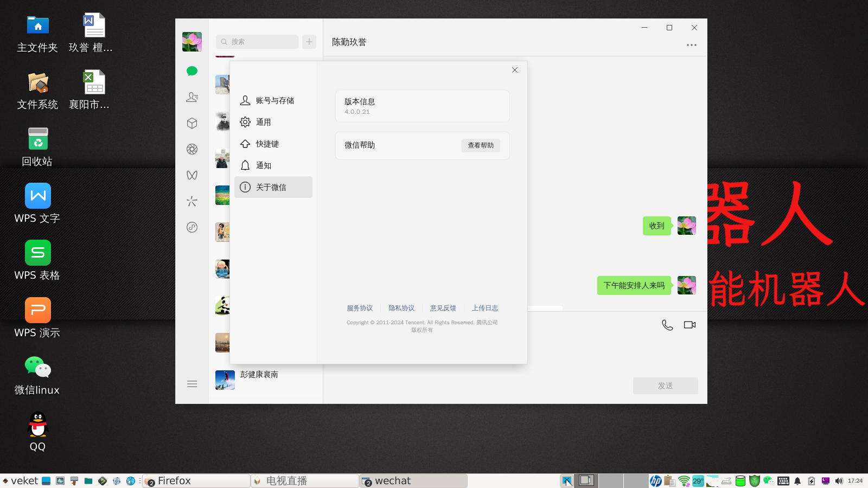The image size is (868, 488).
Task: Click the 收到 message bubble
Action: click(x=657, y=226)
